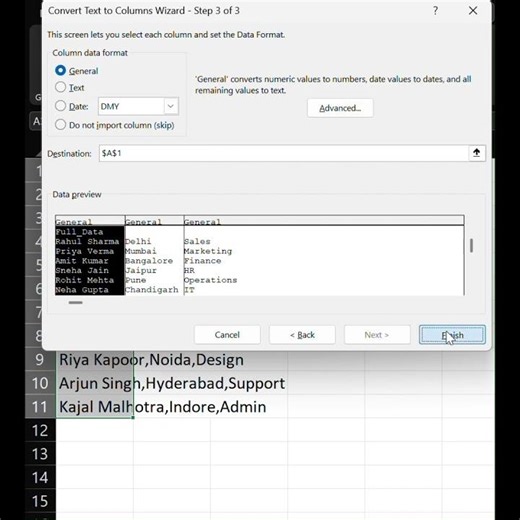This screenshot has width=520, height=520.
Task: Click the Finish button
Action: click(452, 335)
